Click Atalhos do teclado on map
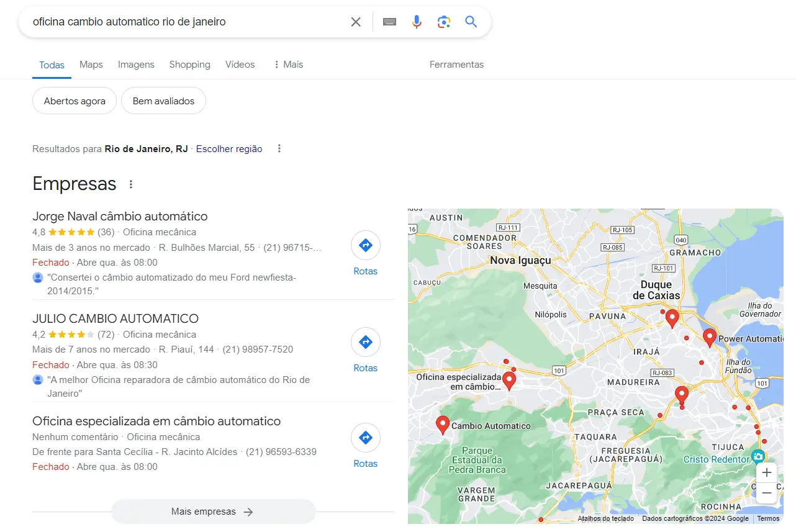The width and height of the screenshot is (796, 532). coord(605,518)
